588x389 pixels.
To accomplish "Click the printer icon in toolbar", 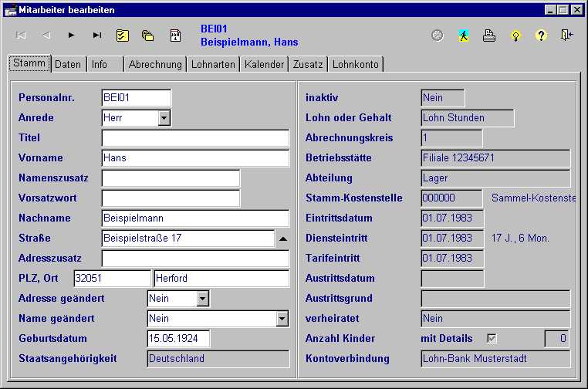I will click(x=489, y=36).
